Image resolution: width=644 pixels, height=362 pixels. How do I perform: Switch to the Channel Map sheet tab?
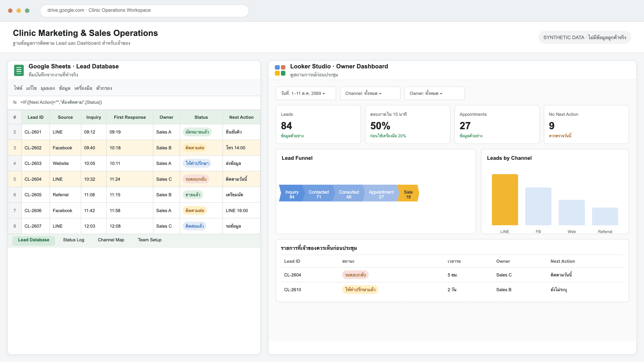click(111, 240)
